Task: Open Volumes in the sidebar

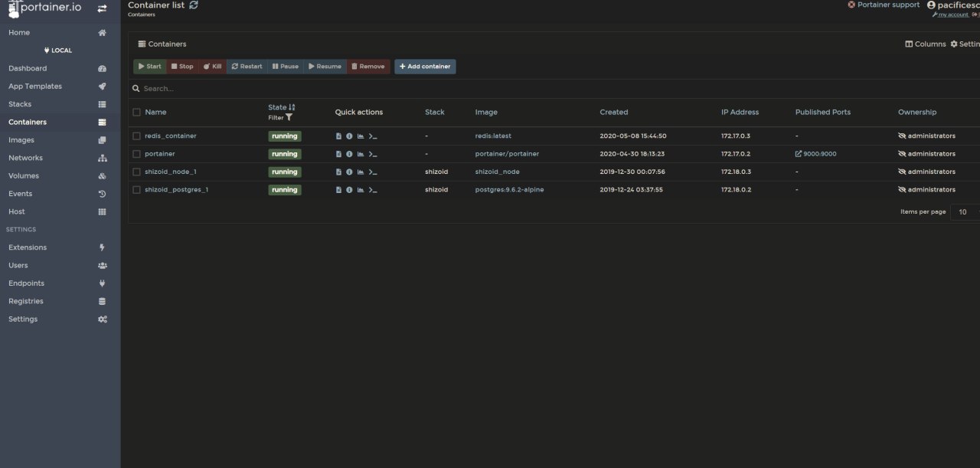Action: pyautogui.click(x=60, y=176)
